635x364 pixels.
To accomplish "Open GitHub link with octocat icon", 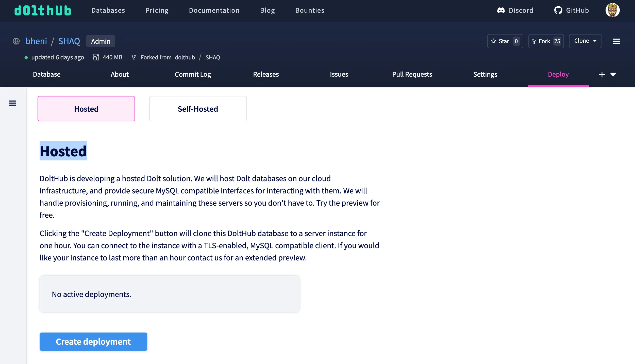I will (571, 10).
